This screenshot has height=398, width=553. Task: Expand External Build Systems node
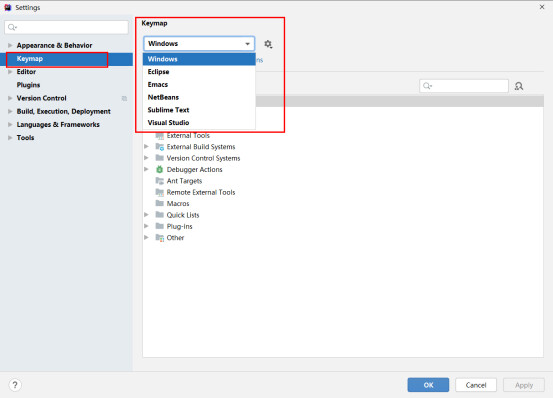click(x=146, y=146)
